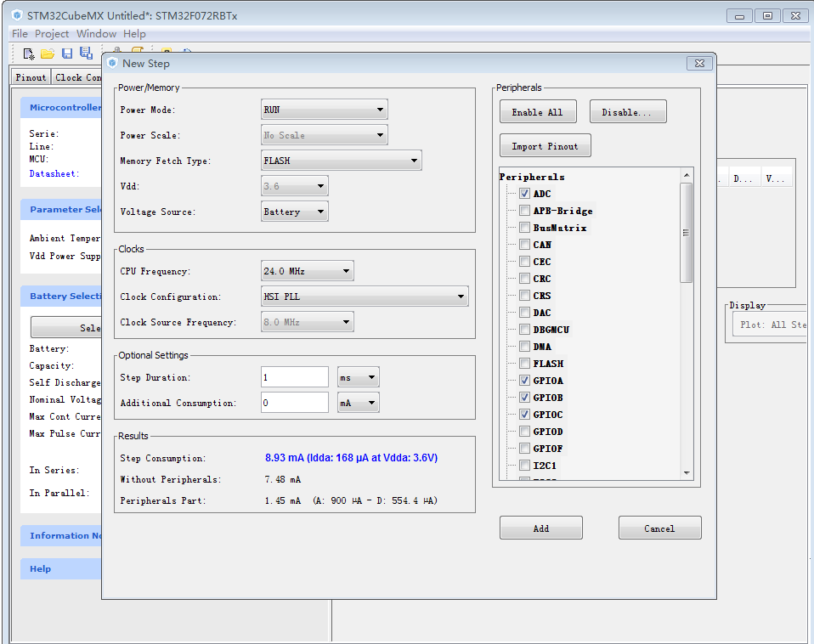
Task: Check the GPIOD peripheral checkbox
Action: point(524,432)
